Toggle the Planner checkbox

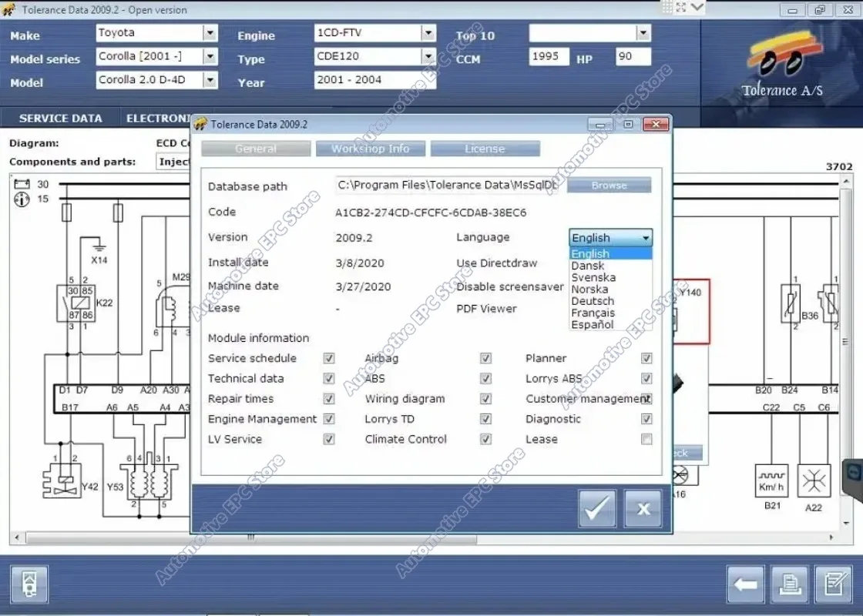tap(646, 358)
